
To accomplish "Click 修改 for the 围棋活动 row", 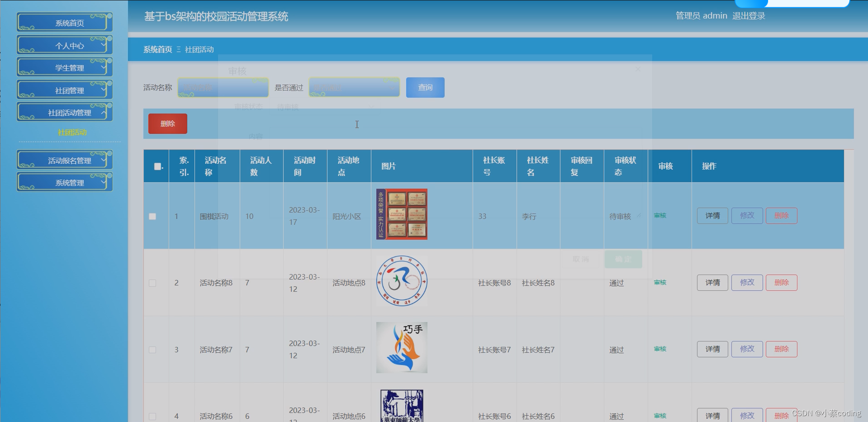I will coord(747,216).
